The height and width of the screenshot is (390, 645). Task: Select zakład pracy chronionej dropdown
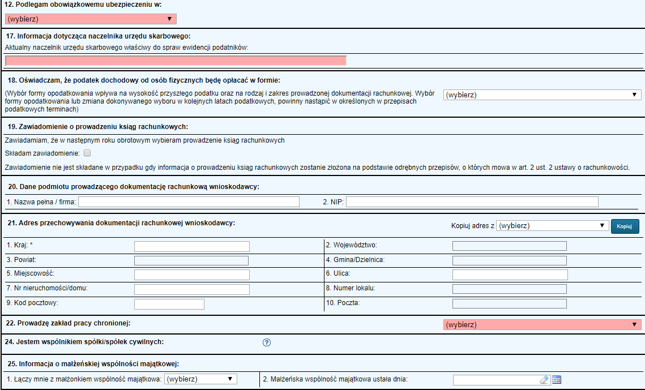pos(542,325)
